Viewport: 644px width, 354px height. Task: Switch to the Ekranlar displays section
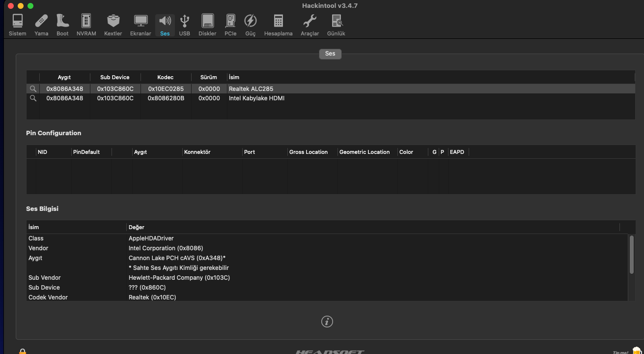pos(140,25)
